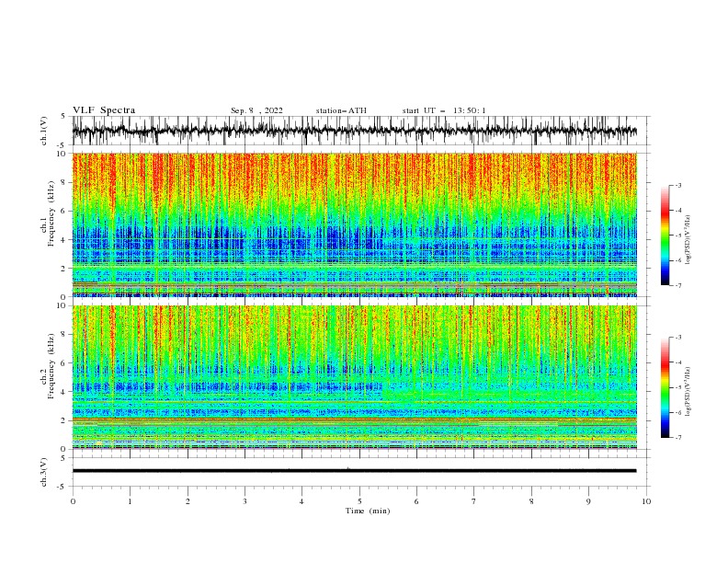The image size is (728, 563).
Task: Click the time axis tick label "9"
Action: point(588,501)
